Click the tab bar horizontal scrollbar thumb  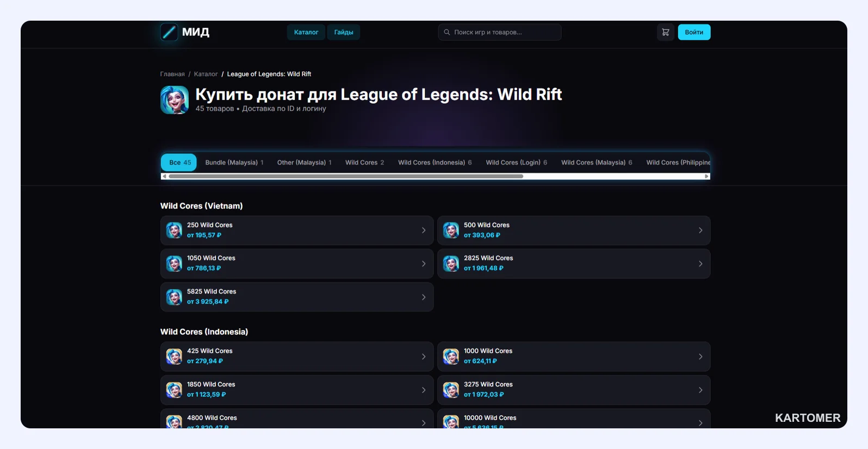pyautogui.click(x=346, y=176)
